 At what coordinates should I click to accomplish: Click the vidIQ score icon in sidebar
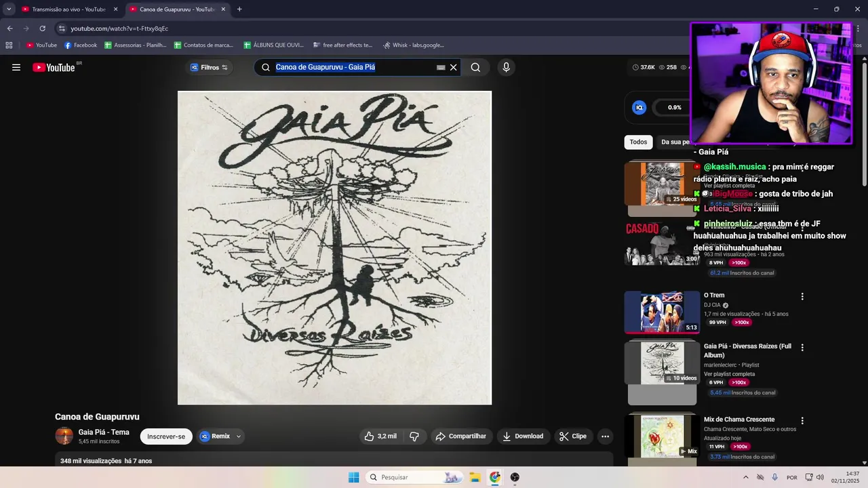[x=639, y=107]
